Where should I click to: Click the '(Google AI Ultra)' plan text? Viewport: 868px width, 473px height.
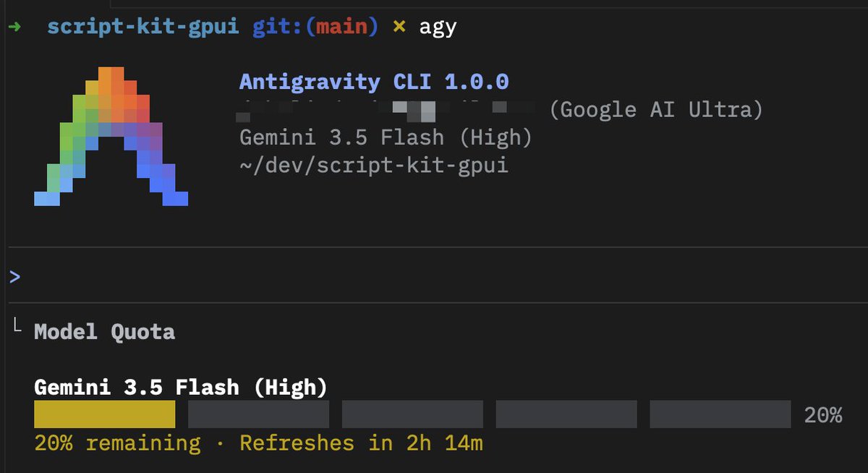(x=656, y=110)
